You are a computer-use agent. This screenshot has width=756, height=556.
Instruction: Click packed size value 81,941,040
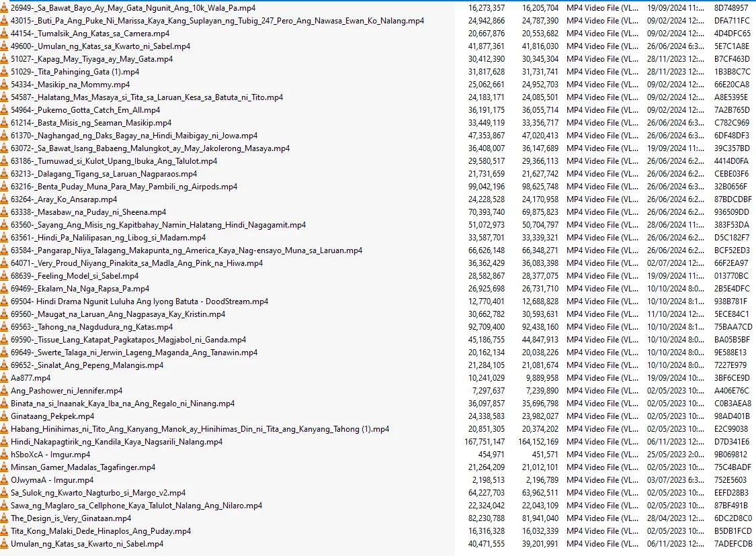point(540,518)
